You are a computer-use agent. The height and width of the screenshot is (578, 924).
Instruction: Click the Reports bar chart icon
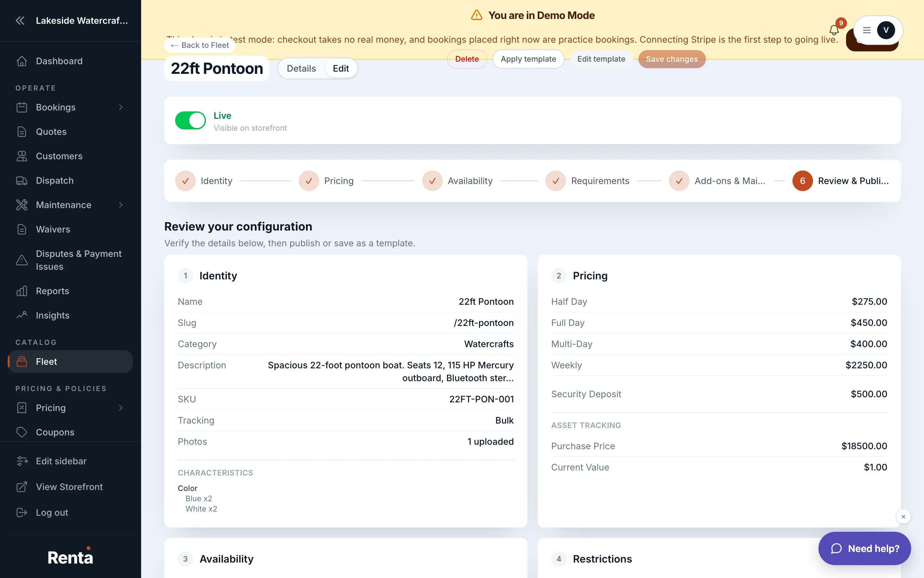point(22,291)
